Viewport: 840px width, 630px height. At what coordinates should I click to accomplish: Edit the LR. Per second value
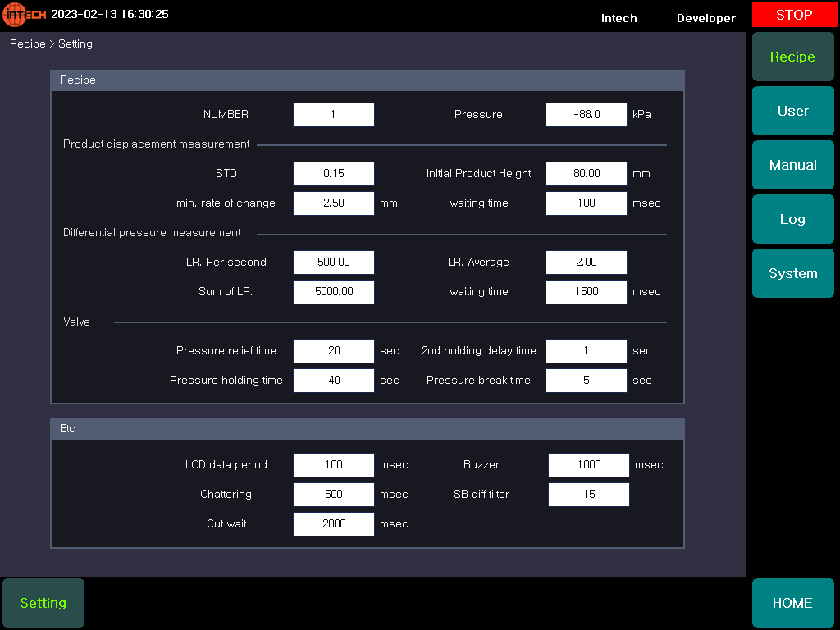[333, 262]
